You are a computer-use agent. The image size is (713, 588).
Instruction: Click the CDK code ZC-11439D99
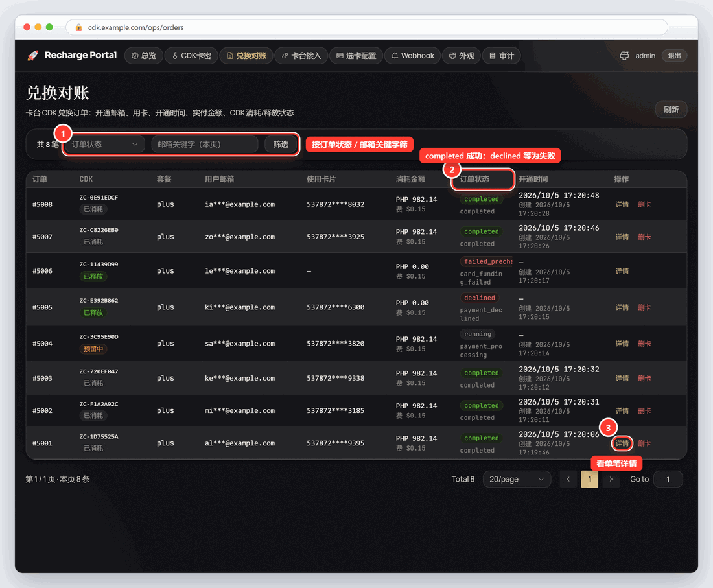99,265
